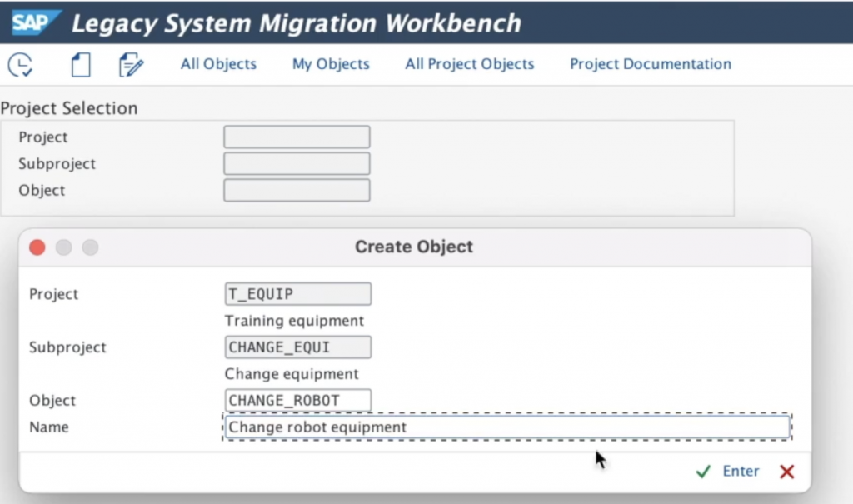Screen dimensions: 853x504
Task: Click the T_EQUIP project field in dialog
Action: point(297,294)
